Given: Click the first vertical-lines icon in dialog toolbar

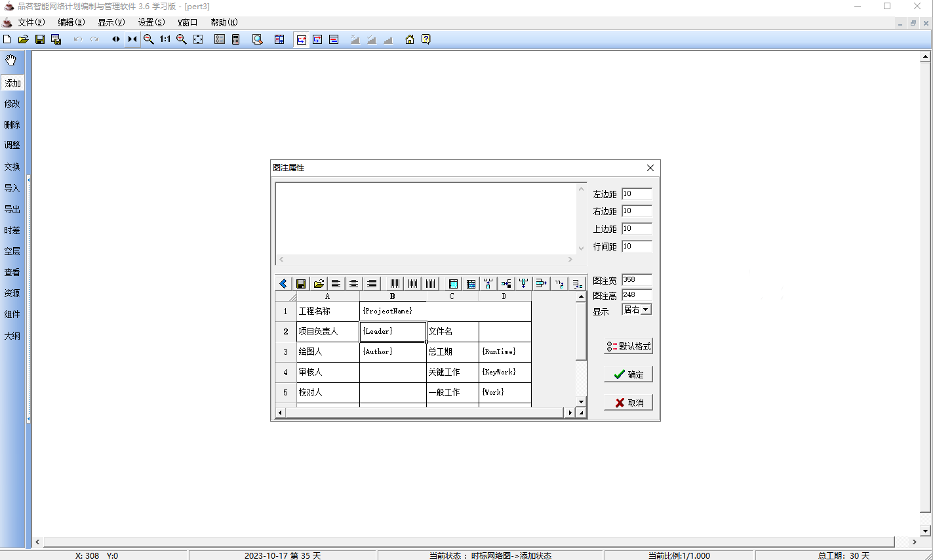Looking at the screenshot, I should click(x=395, y=283).
